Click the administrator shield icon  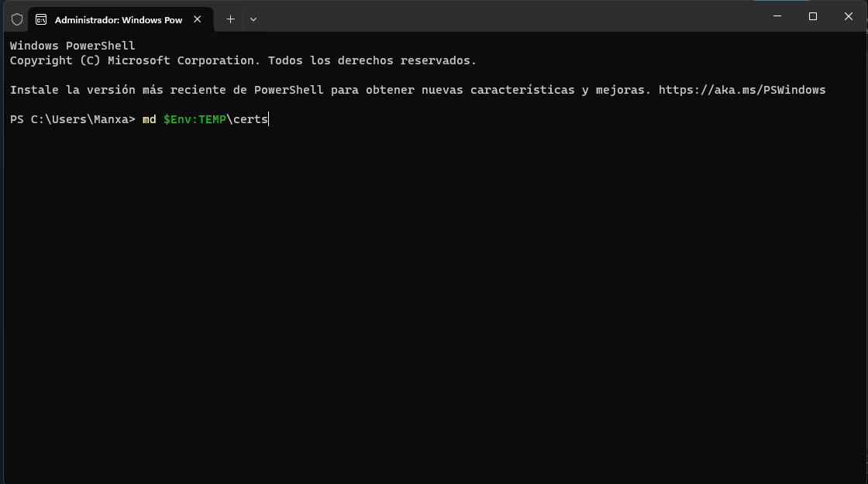click(x=16, y=19)
